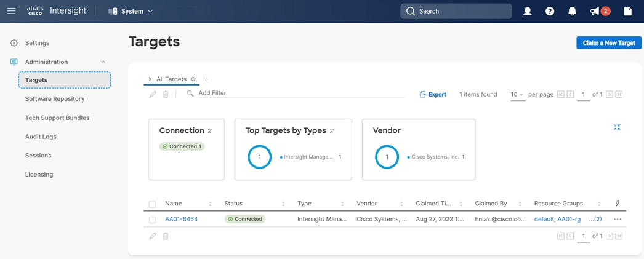
Task: Click the Vendor donut chart
Action: pyautogui.click(x=387, y=157)
